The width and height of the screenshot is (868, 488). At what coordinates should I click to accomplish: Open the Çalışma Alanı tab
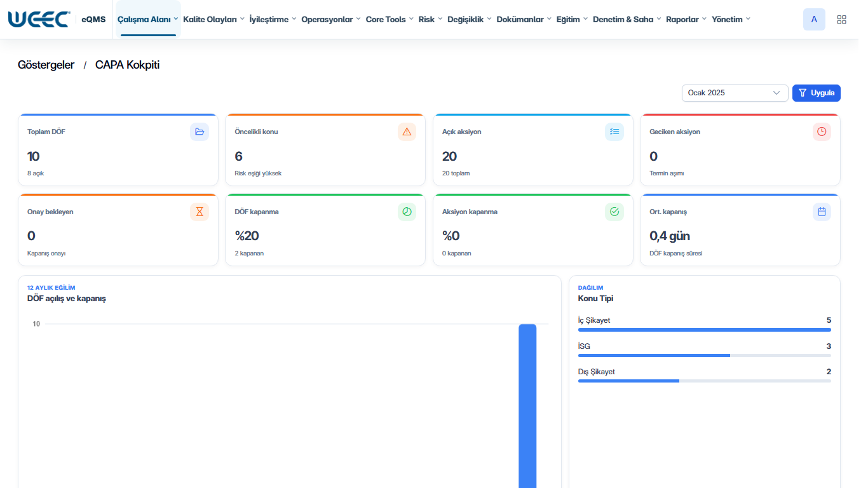coord(148,20)
